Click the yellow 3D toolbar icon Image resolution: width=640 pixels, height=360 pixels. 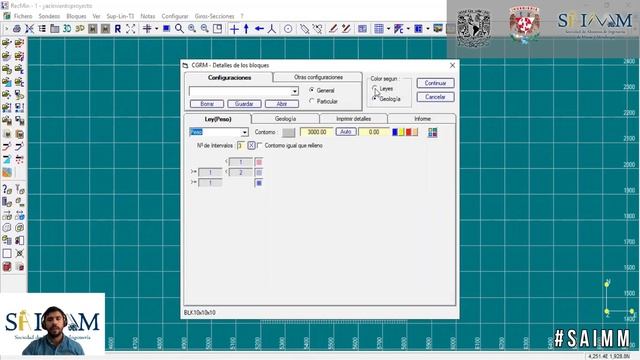coord(80,29)
